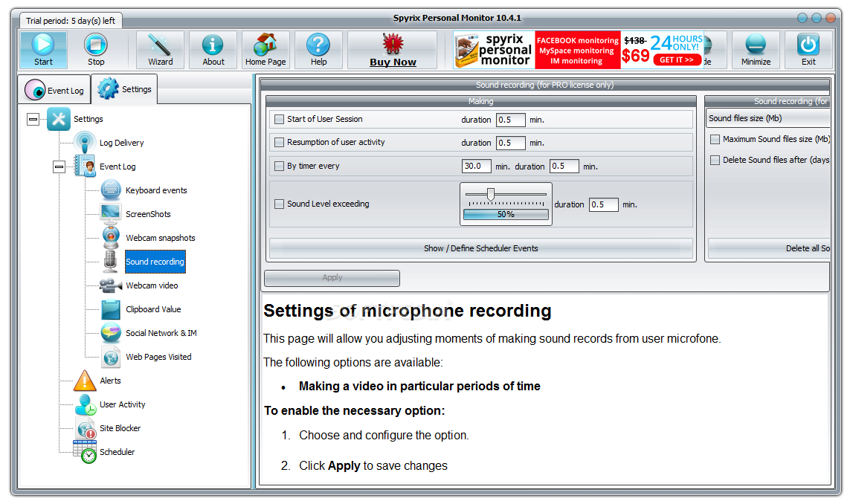
Task: Click the Stop monitoring icon
Action: [x=96, y=44]
